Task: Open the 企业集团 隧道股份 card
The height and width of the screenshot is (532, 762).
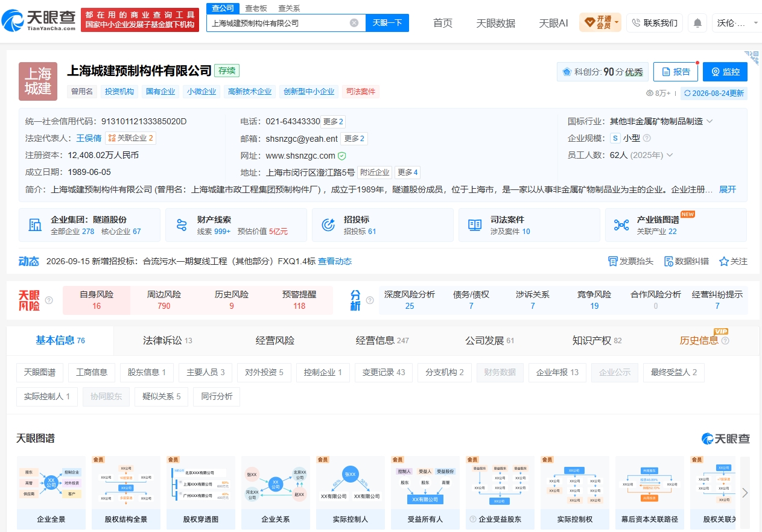Action: (x=89, y=225)
